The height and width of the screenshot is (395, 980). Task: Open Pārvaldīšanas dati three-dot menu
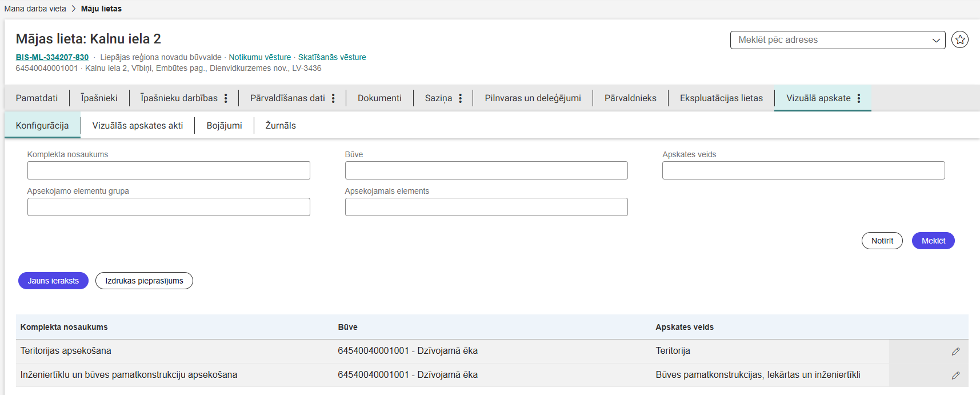333,98
